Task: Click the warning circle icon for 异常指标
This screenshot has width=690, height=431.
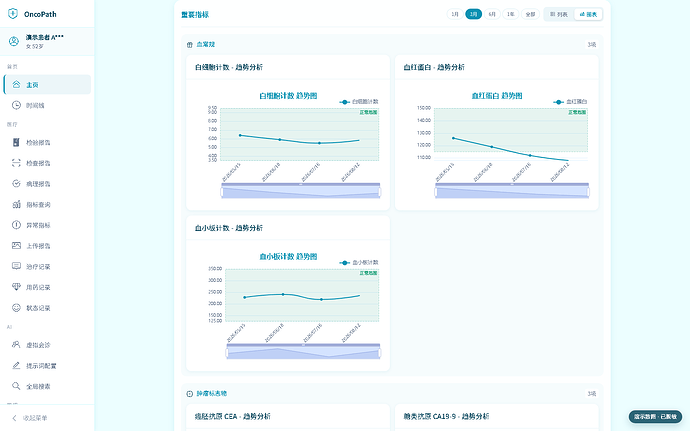Action: coord(16,225)
